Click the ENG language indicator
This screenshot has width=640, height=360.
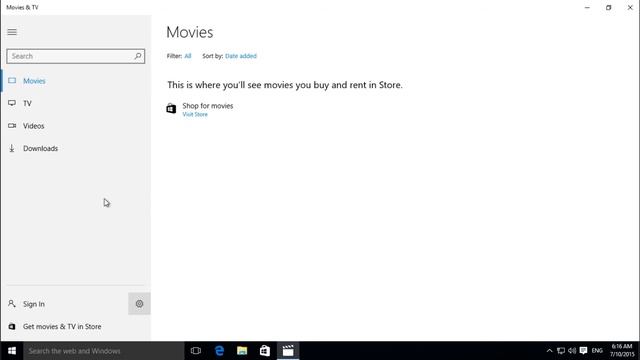pos(597,351)
